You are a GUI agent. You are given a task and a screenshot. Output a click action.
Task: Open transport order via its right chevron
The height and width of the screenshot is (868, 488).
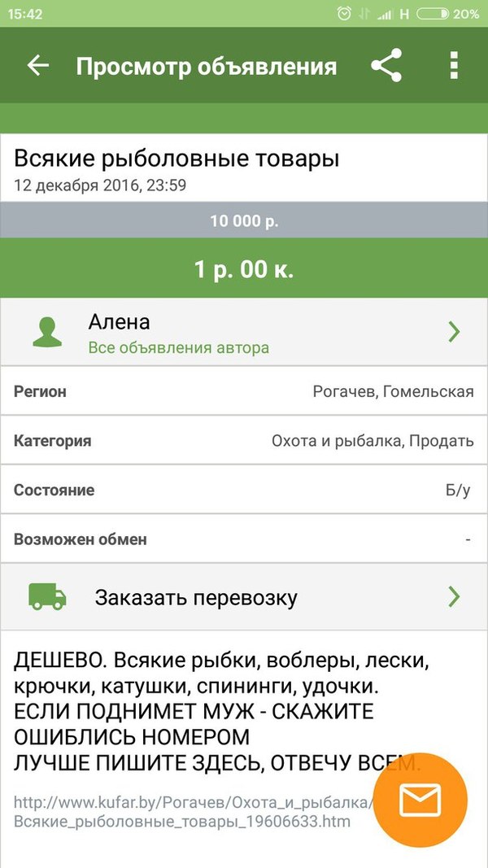pyautogui.click(x=455, y=596)
